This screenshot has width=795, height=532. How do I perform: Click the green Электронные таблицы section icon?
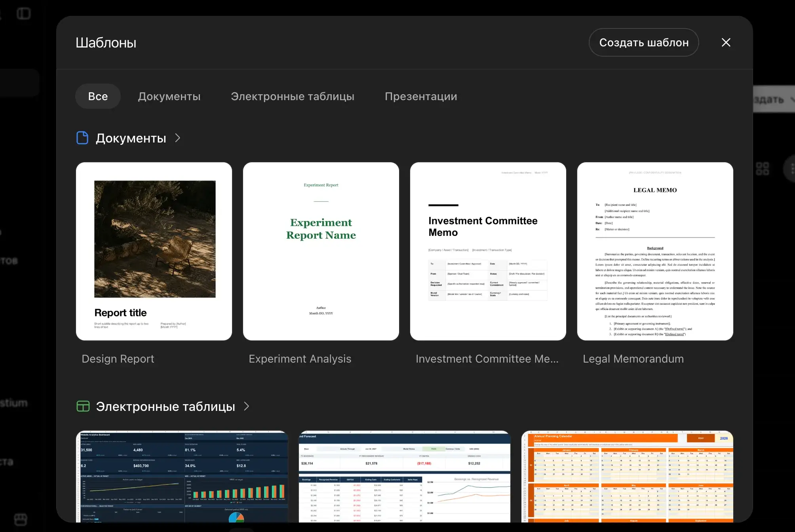[83, 406]
